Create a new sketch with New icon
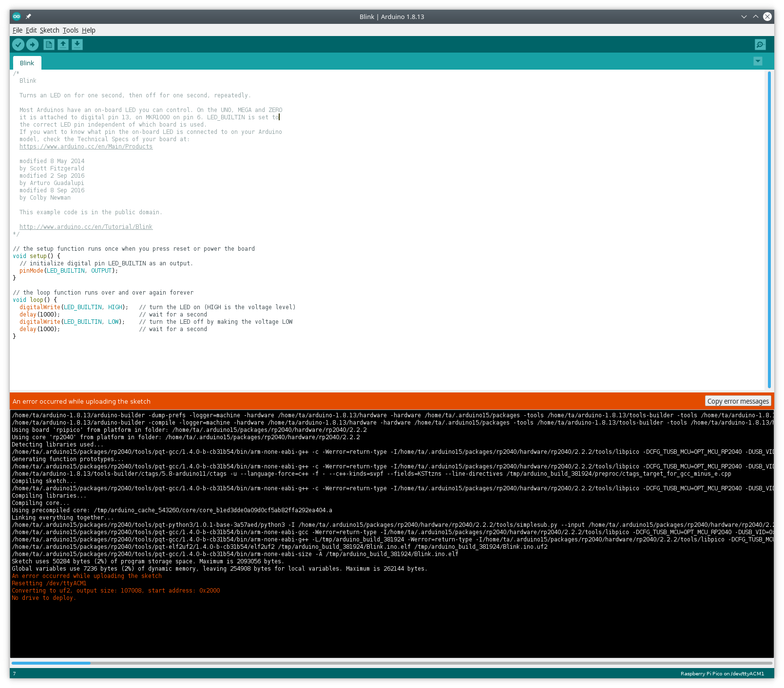 (49, 45)
